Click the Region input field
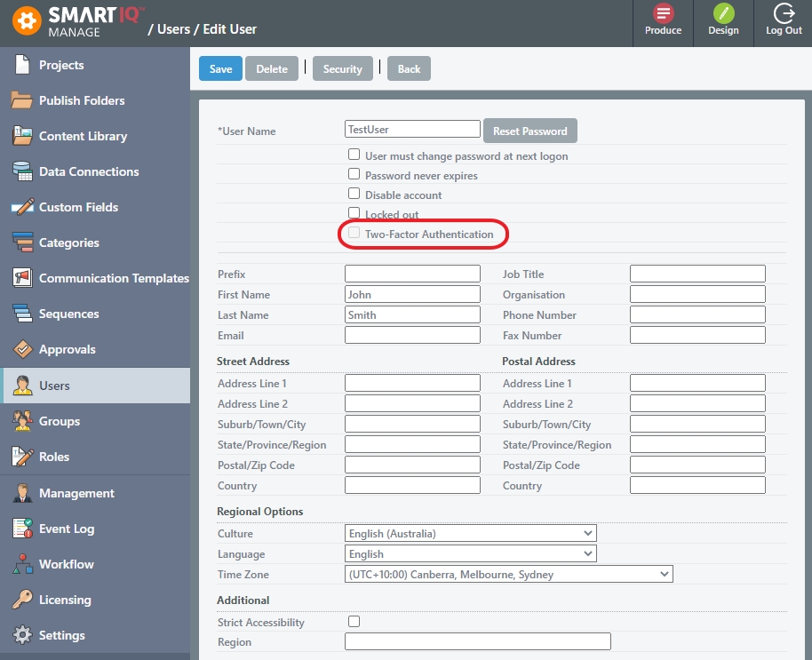 point(477,641)
